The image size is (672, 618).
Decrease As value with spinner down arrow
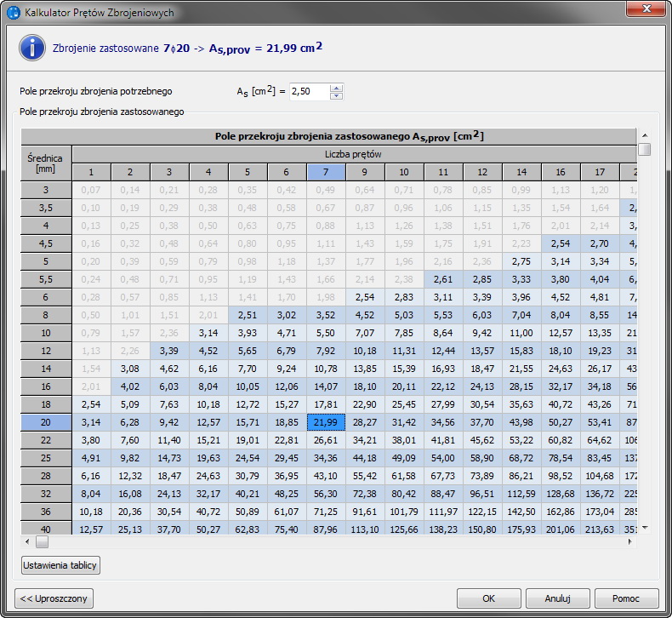(x=336, y=95)
